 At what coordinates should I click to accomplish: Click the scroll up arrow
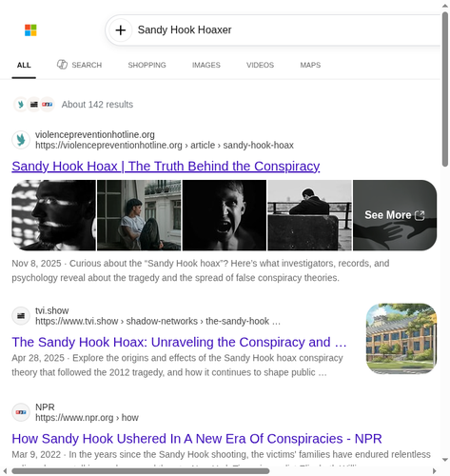click(445, 6)
